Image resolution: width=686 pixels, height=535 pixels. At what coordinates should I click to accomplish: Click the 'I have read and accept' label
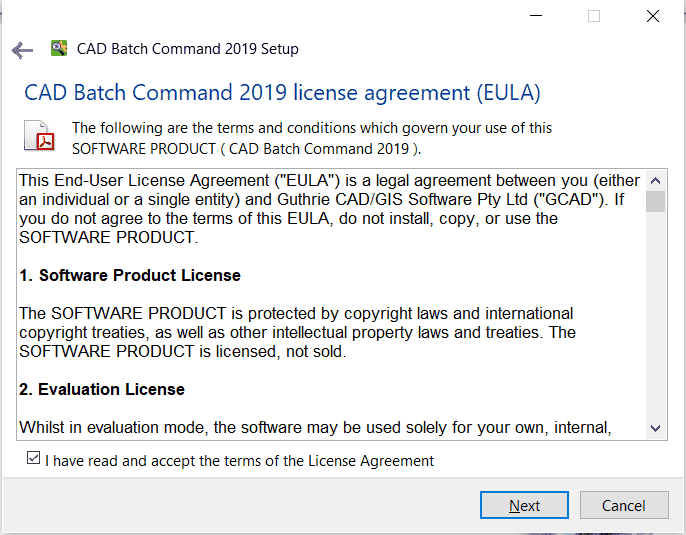(x=239, y=461)
